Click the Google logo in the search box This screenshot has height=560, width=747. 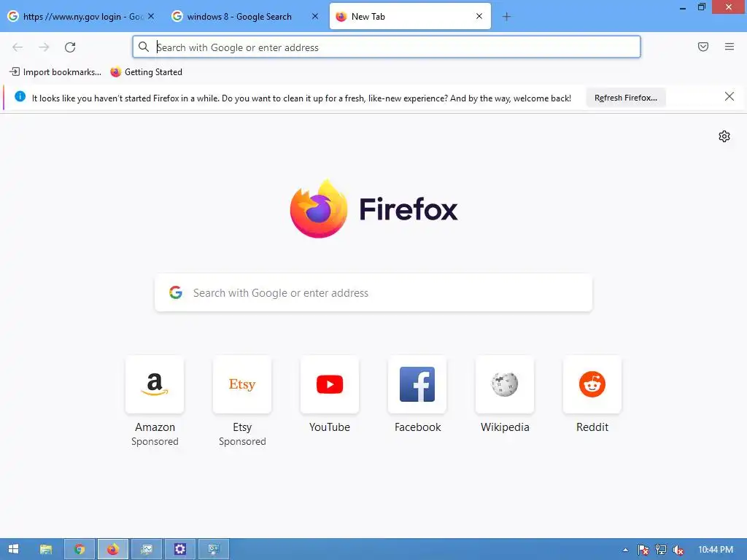point(176,292)
